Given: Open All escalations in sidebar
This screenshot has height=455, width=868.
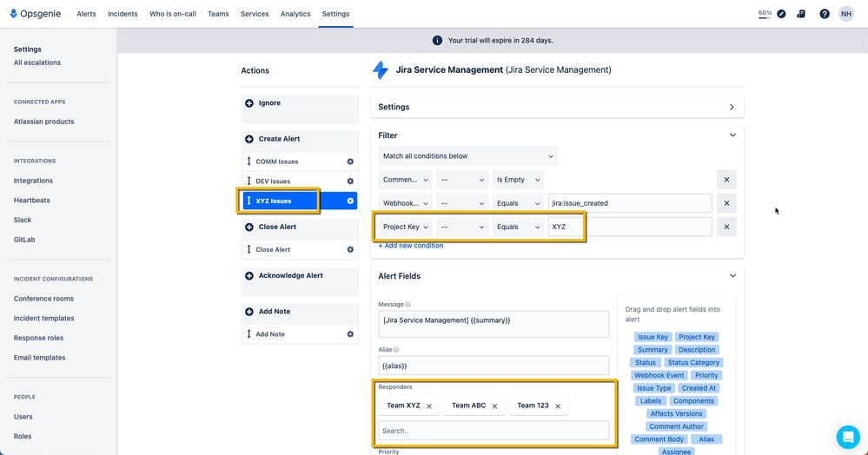Looking at the screenshot, I should [x=37, y=63].
